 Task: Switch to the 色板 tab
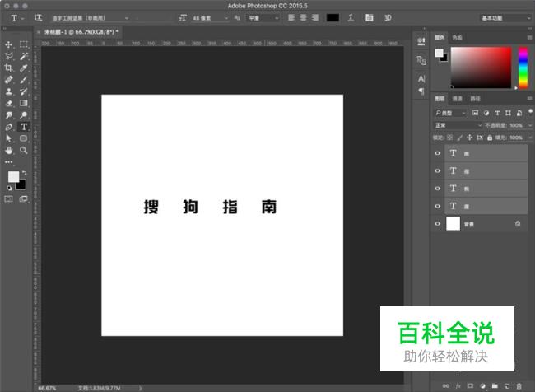(x=458, y=37)
